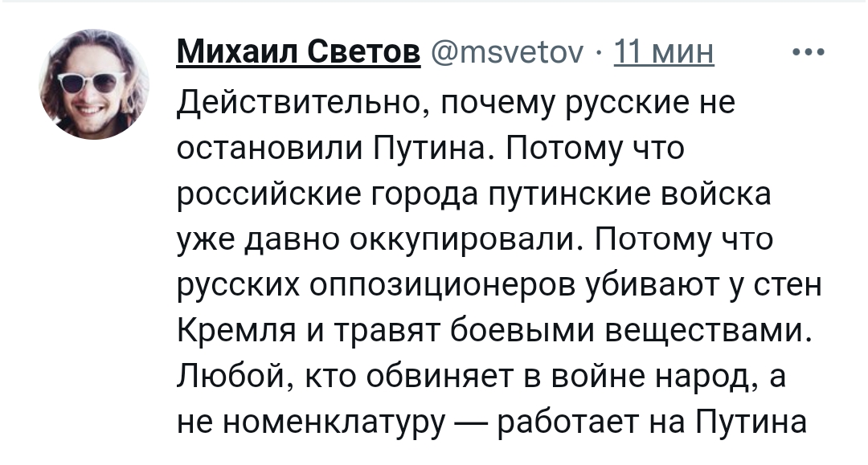Open the tweet via 11 мин timestamp
This screenshot has width=868, height=465.
[x=664, y=54]
